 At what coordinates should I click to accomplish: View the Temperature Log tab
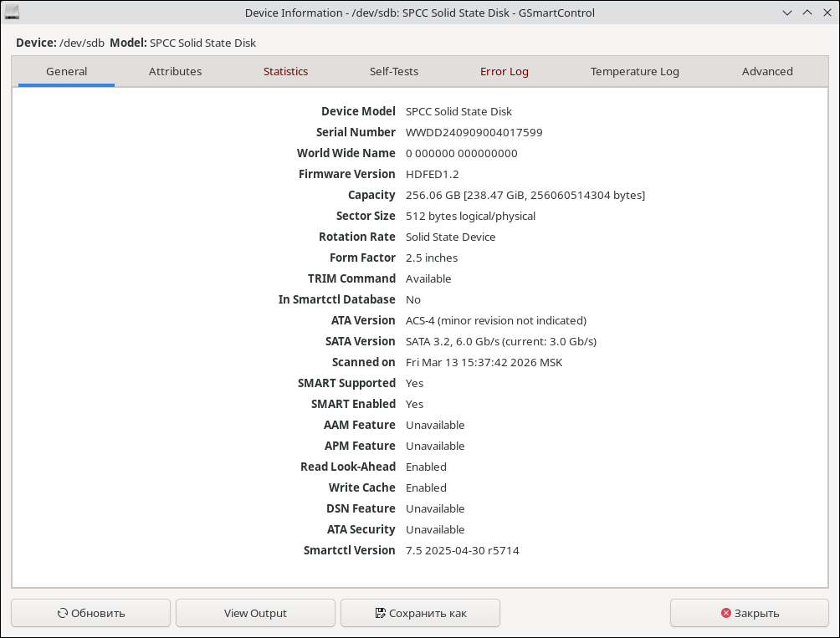pyautogui.click(x=634, y=71)
